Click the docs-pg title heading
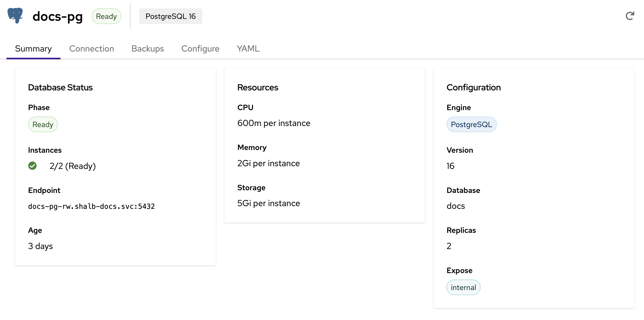644x320 pixels. click(58, 16)
